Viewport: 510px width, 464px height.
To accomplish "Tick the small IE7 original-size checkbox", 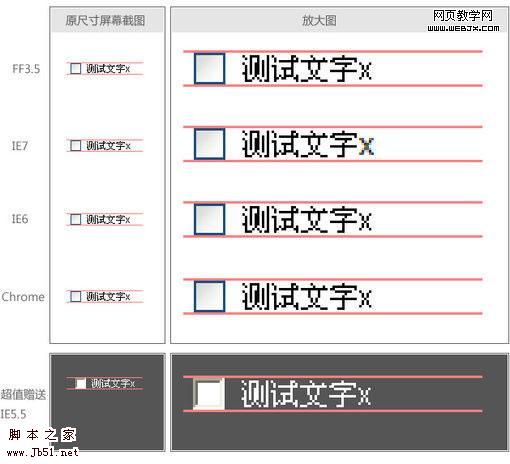I will click(x=76, y=145).
